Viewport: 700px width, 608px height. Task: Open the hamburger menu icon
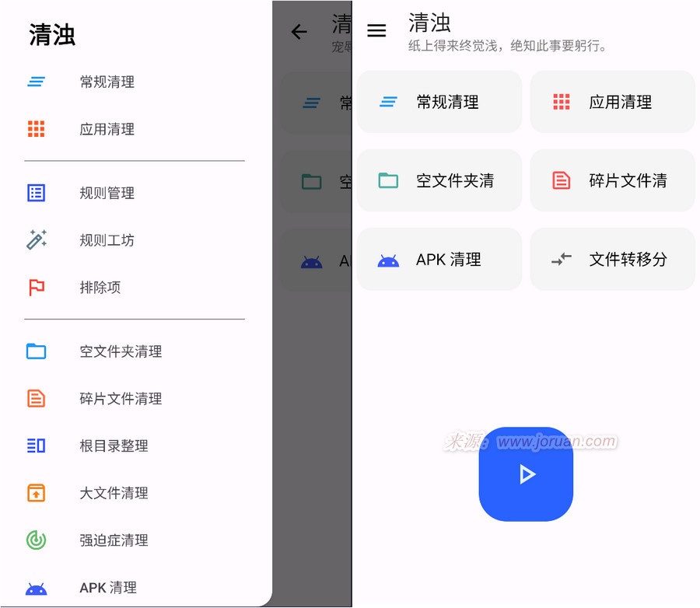click(376, 31)
